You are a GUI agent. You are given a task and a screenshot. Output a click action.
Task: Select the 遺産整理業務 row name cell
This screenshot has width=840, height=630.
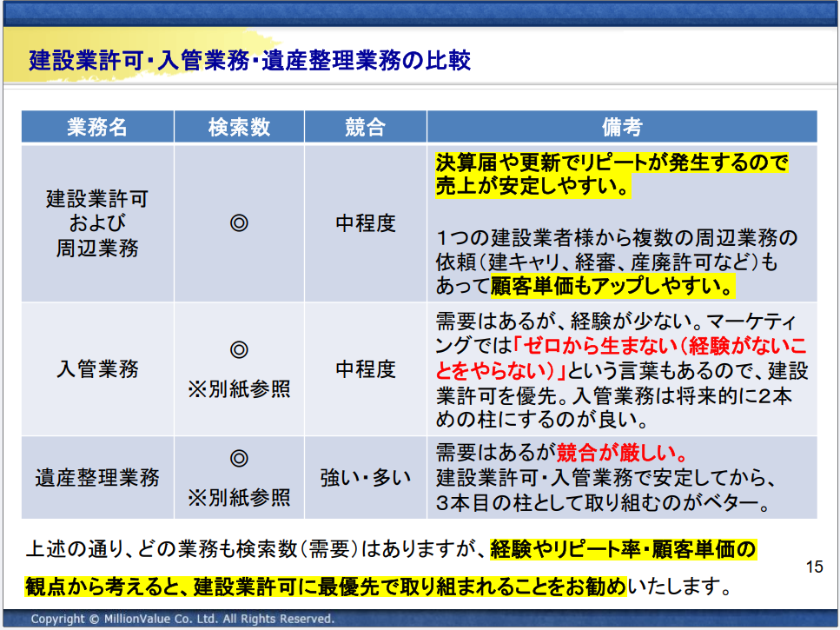97,477
